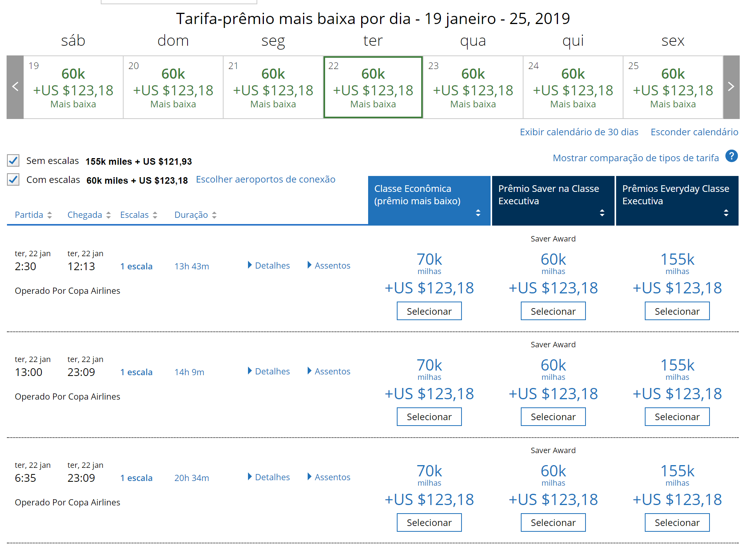
Task: Open fare type comparison help icon
Action: pyautogui.click(x=732, y=156)
